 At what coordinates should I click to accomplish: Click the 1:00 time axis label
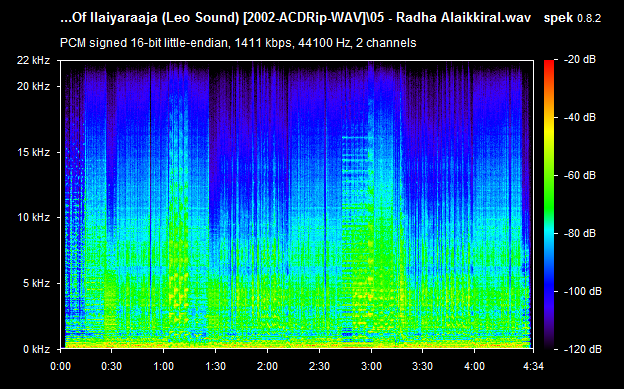[163, 366]
